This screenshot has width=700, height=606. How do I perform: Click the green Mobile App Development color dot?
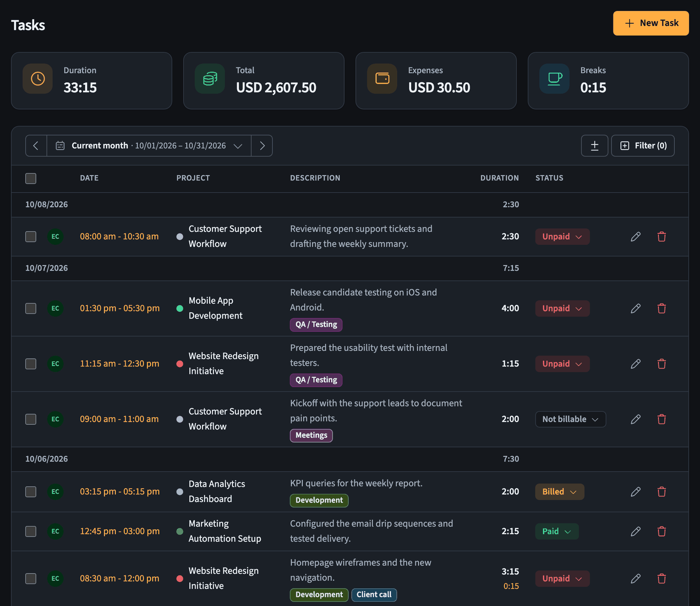click(x=179, y=308)
